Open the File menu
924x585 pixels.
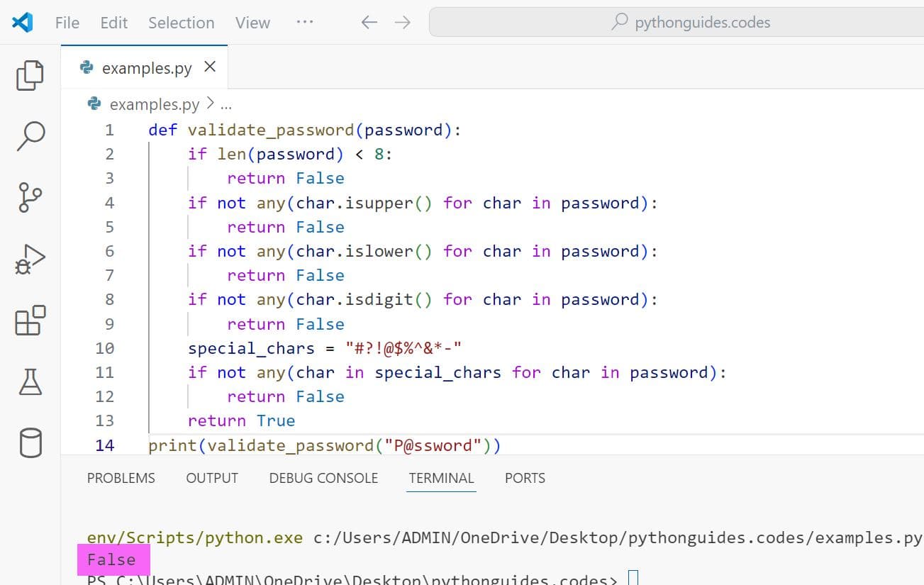67,23
